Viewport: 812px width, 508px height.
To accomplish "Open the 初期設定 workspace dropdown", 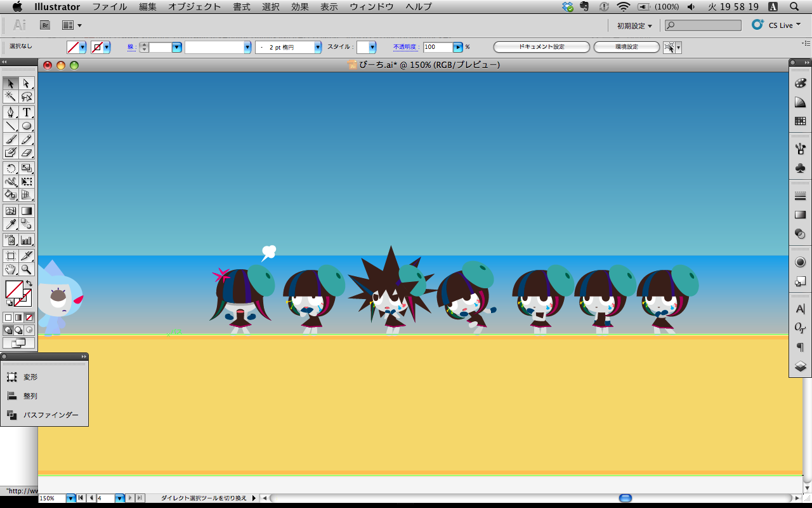I will (x=634, y=25).
